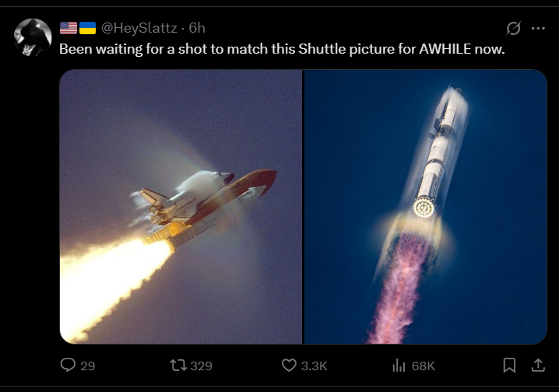Viewport: 559px width, 392px height.
Task: Click the 68K views count
Action: (x=424, y=366)
